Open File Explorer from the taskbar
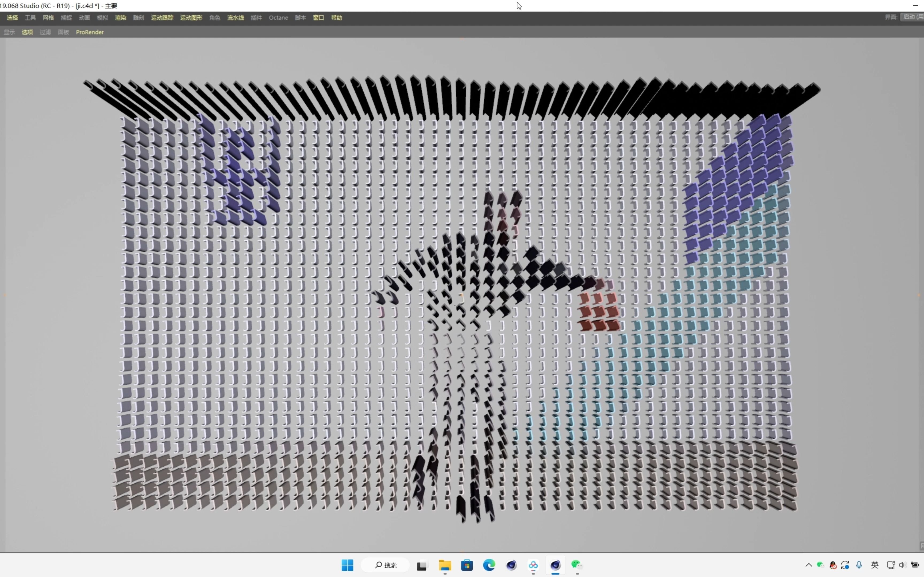The height and width of the screenshot is (577, 924). point(445,565)
